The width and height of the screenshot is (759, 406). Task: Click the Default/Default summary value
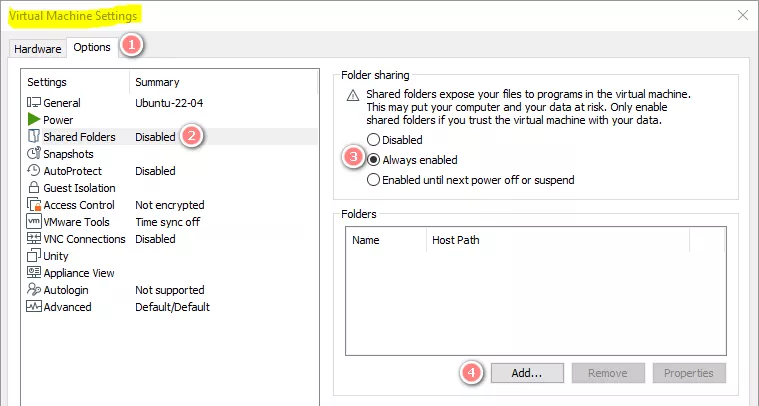click(x=172, y=307)
